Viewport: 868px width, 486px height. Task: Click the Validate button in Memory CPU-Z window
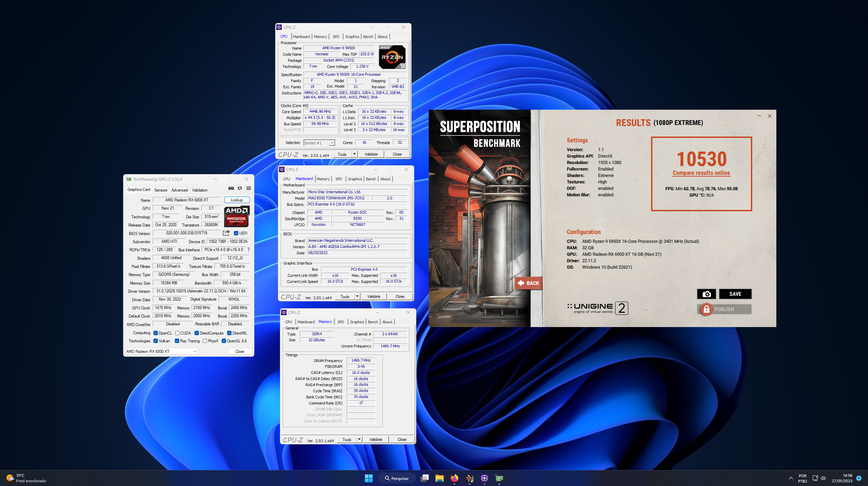coord(376,439)
